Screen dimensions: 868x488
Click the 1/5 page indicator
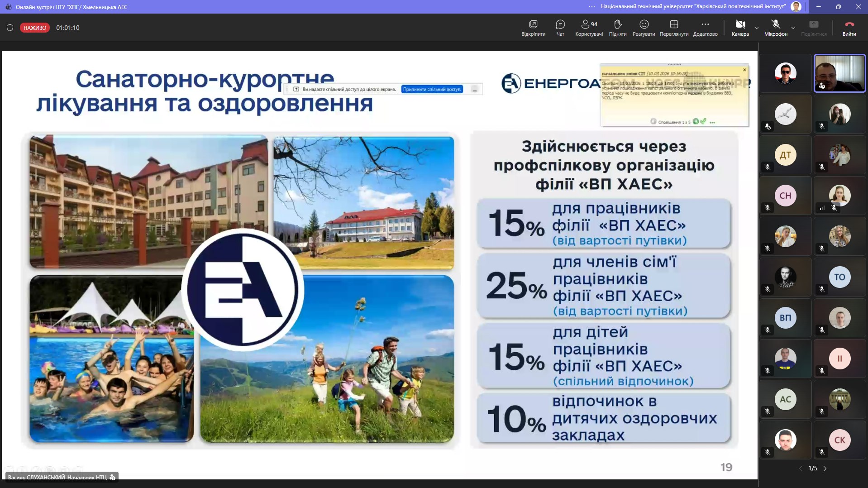coord(813,469)
